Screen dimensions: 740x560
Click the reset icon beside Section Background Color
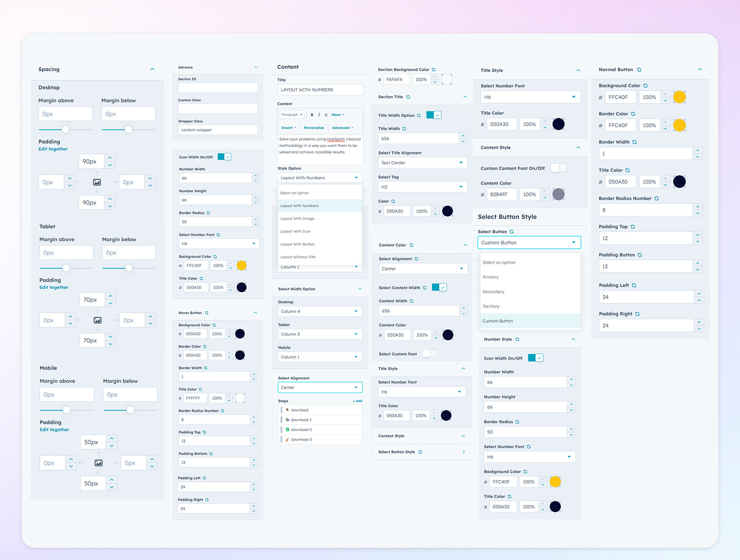coord(434,70)
